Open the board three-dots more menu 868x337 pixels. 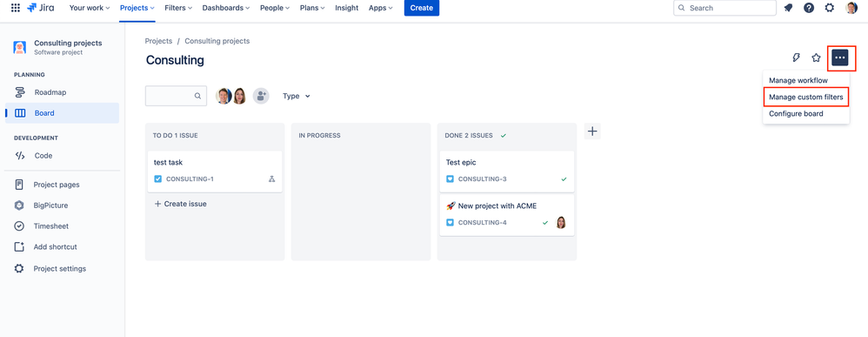click(x=840, y=57)
